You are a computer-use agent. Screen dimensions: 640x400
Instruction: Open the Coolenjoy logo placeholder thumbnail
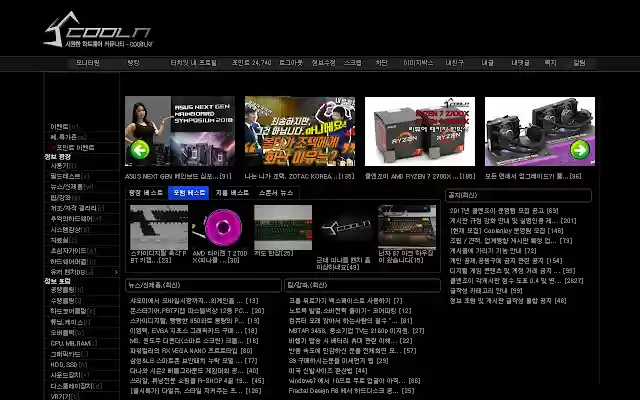click(345, 227)
